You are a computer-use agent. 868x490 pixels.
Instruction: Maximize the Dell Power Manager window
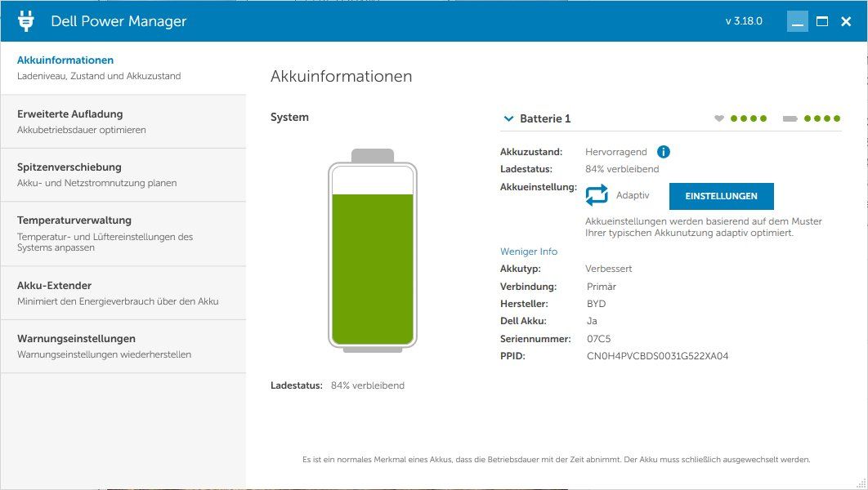tap(822, 21)
